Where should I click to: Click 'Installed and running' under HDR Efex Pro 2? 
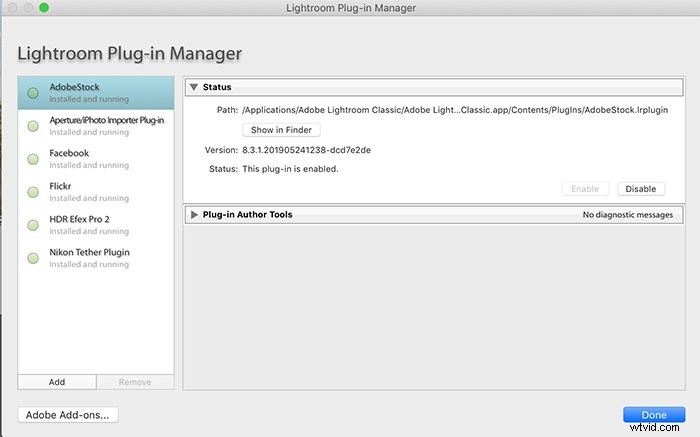tap(89, 231)
